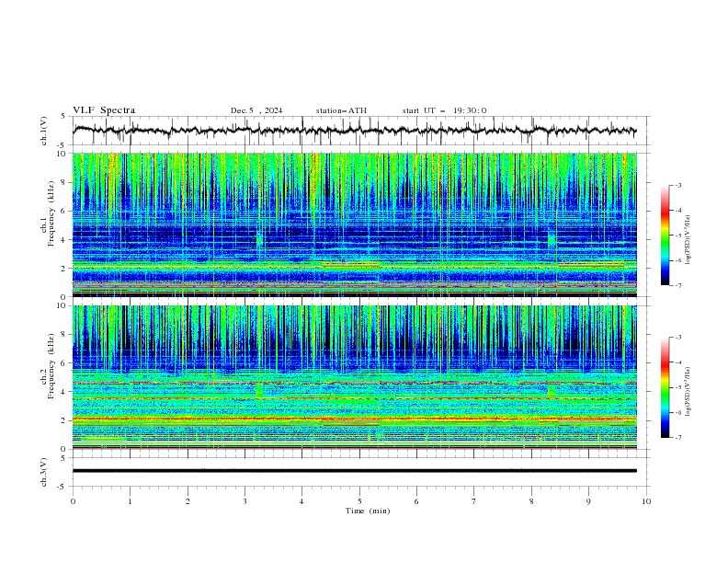Click the ch.2 spectrogram color bar
728x563 pixels.
point(665,387)
